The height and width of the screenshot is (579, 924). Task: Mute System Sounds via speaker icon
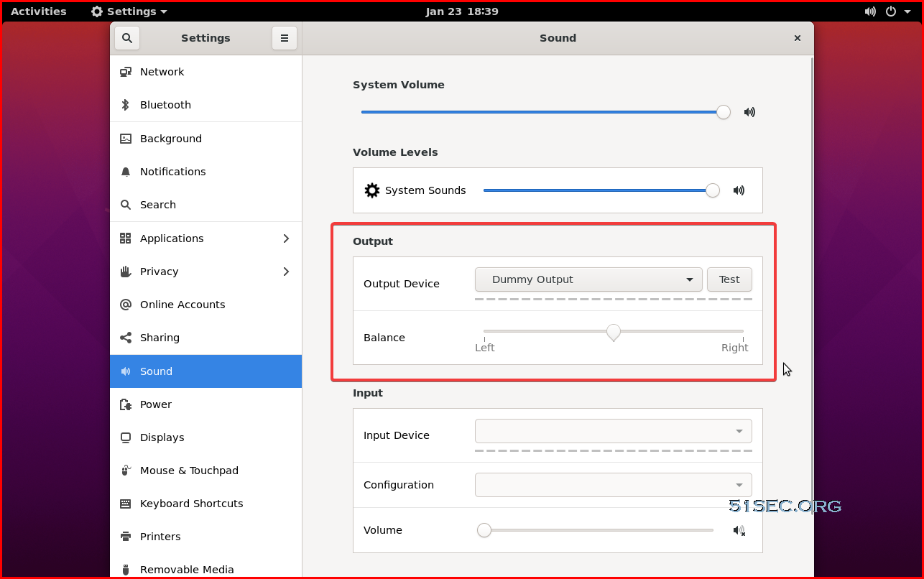739,190
